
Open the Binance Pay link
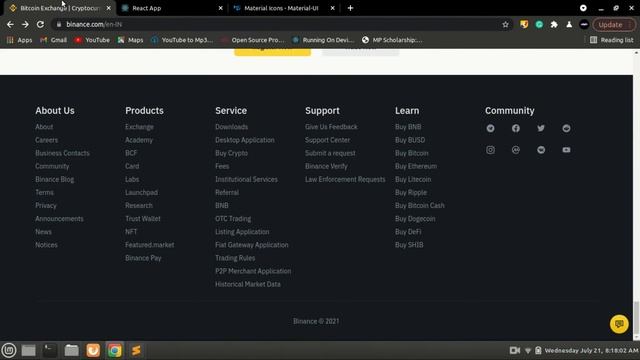(x=143, y=258)
